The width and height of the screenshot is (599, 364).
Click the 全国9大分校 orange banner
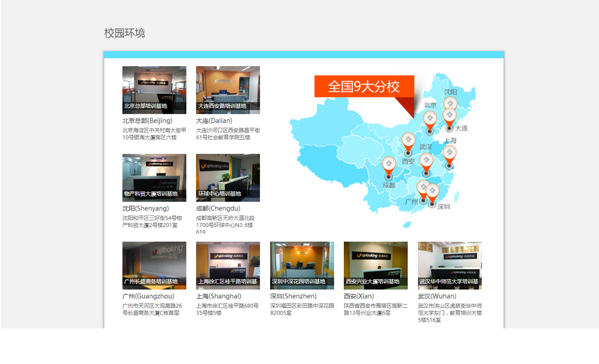pyautogui.click(x=364, y=86)
